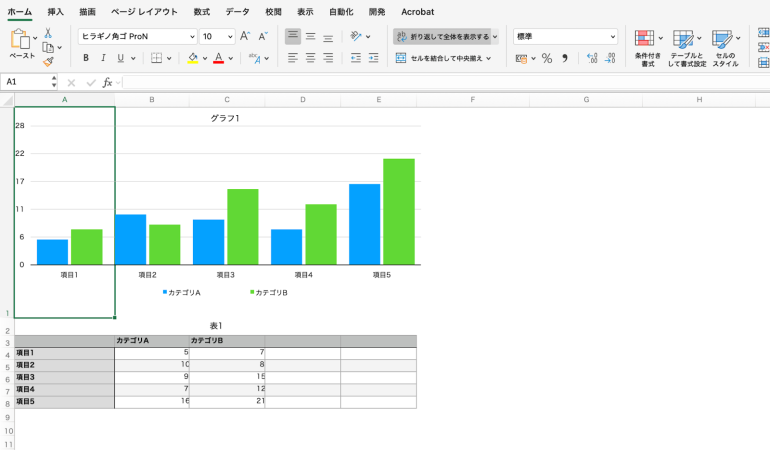Viewport: 770px width, 450px height.
Task: Toggle bottom vertical alignment
Action: click(x=328, y=36)
